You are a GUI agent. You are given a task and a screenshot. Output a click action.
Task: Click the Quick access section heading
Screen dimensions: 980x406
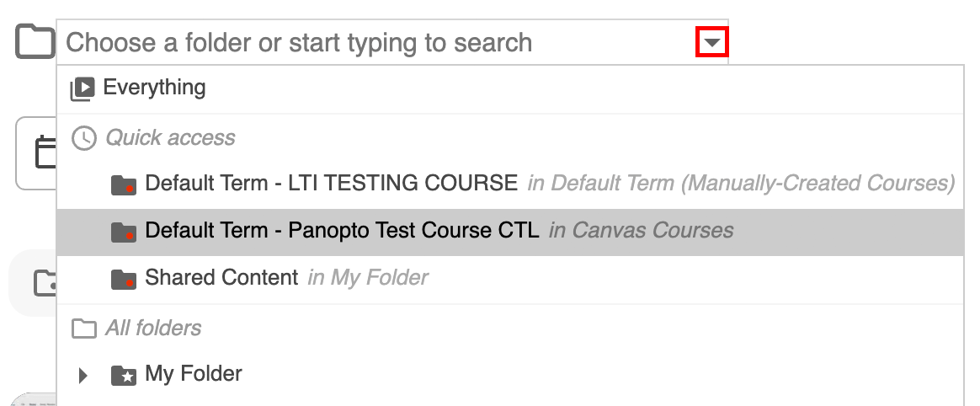tap(170, 138)
